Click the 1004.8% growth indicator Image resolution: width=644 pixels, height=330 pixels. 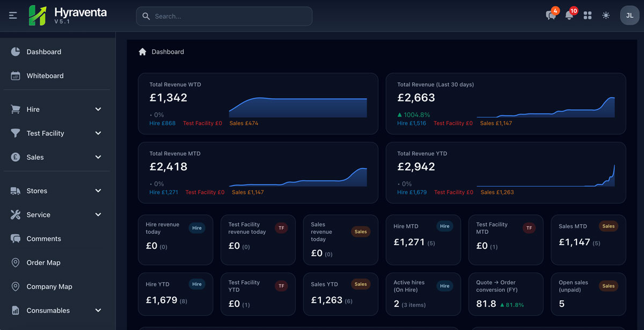point(413,114)
